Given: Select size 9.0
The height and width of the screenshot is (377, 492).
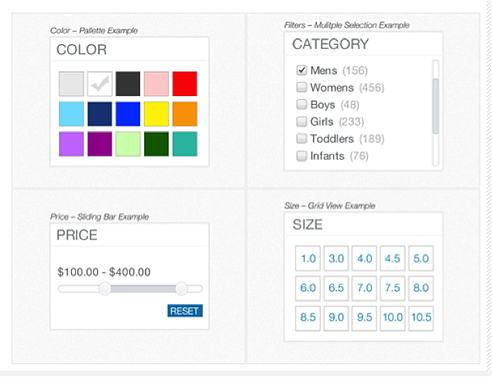Looking at the screenshot, I should pos(336,318).
